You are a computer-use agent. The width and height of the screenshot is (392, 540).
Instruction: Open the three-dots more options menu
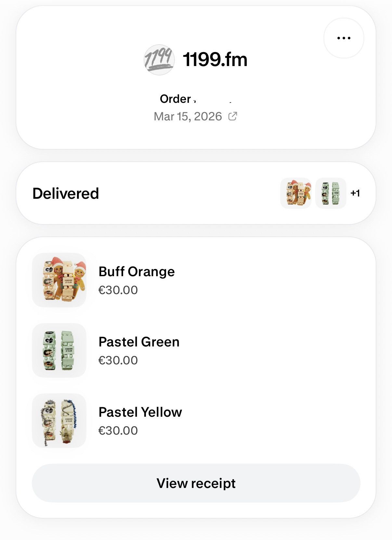tap(344, 38)
